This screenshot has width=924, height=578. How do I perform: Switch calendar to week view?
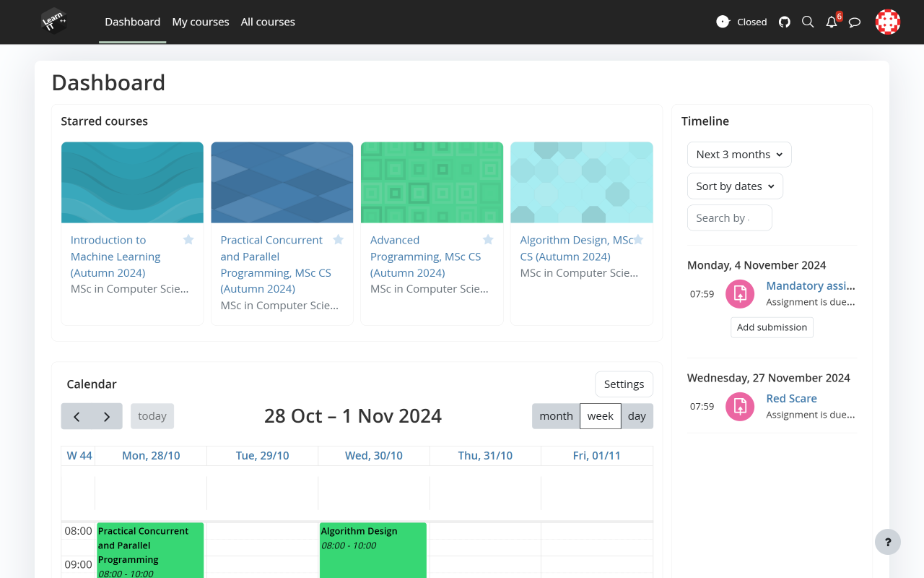click(601, 416)
